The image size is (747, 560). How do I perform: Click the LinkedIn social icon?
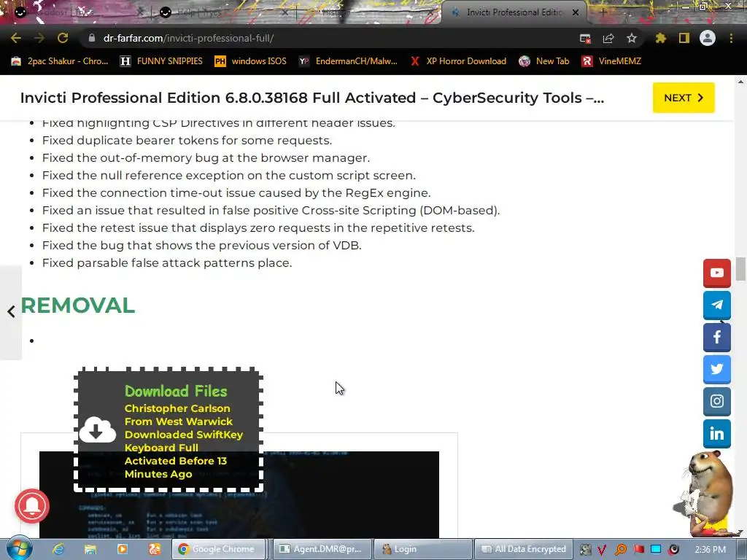717,434
